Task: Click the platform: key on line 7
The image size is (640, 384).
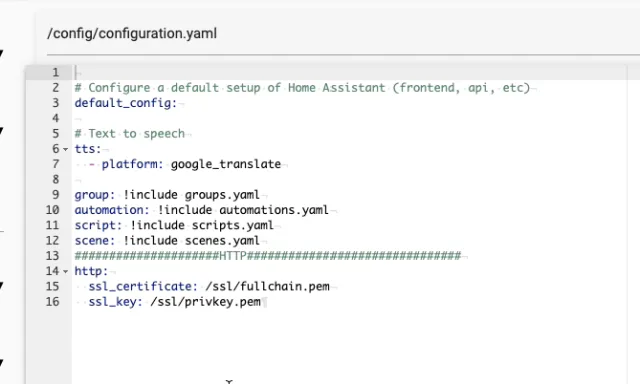Action: pyautogui.click(x=132, y=164)
